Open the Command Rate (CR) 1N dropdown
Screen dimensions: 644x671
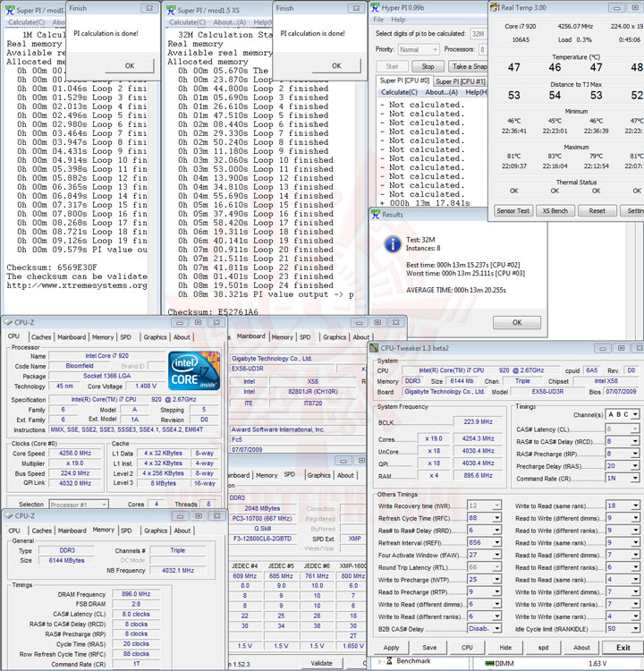click(x=635, y=479)
